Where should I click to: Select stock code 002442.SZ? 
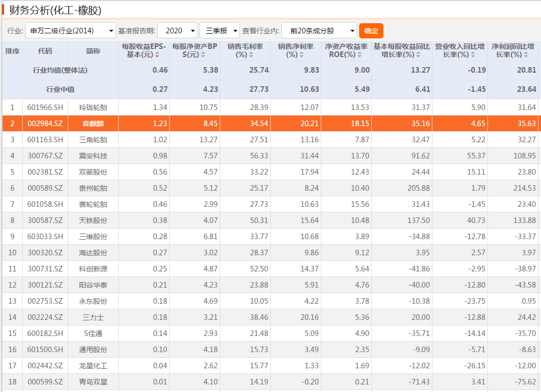pyautogui.click(x=45, y=365)
